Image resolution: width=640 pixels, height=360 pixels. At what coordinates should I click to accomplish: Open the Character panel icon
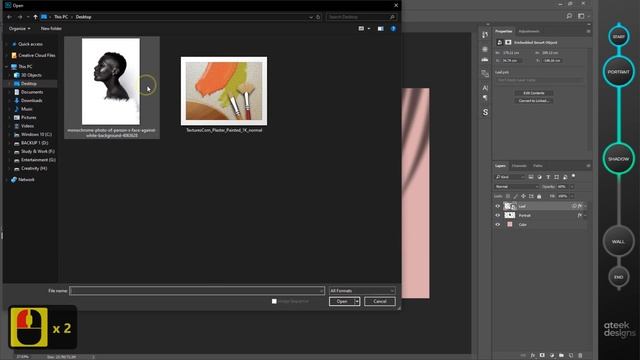pyautogui.click(x=485, y=88)
